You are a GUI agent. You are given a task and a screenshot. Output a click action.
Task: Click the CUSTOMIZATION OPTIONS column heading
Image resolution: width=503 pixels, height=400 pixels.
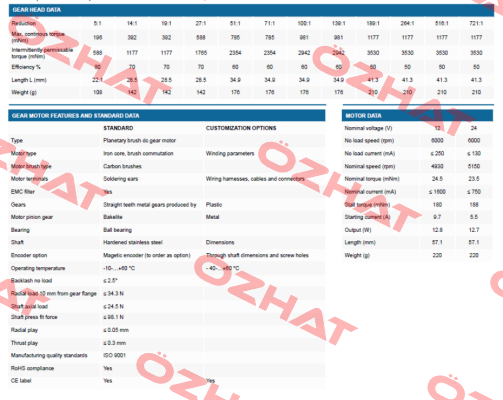241,128
